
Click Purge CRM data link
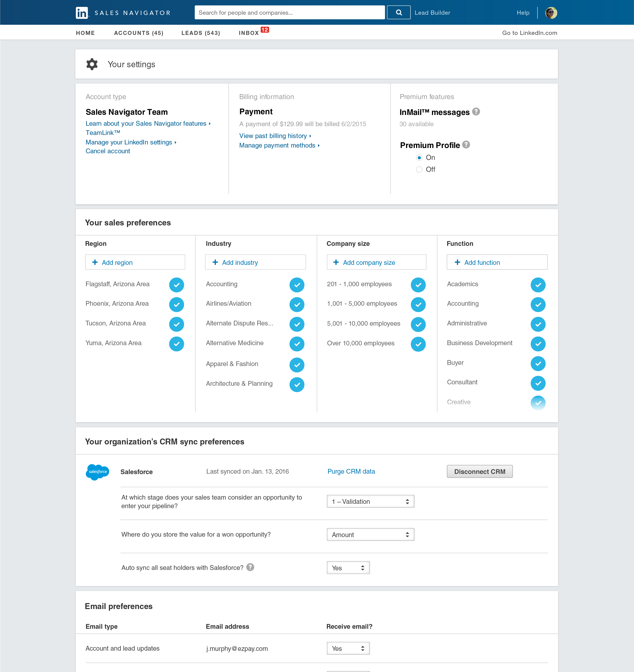[351, 471]
